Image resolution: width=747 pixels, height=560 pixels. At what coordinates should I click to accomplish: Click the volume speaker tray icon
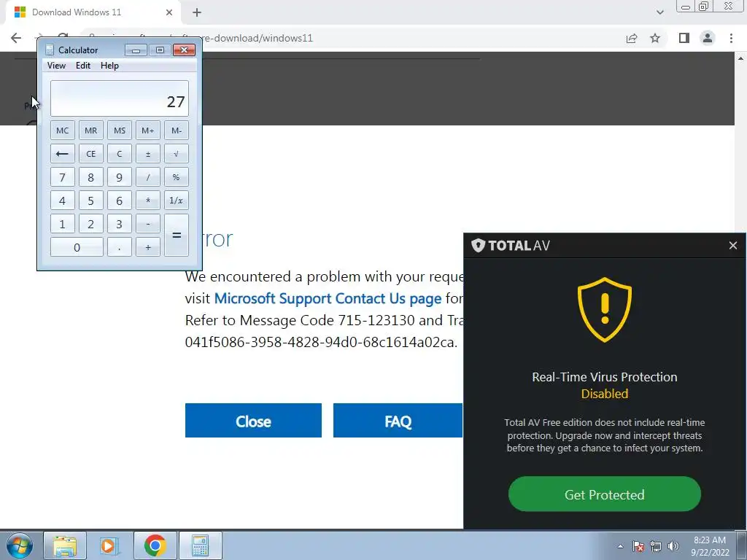click(x=673, y=546)
